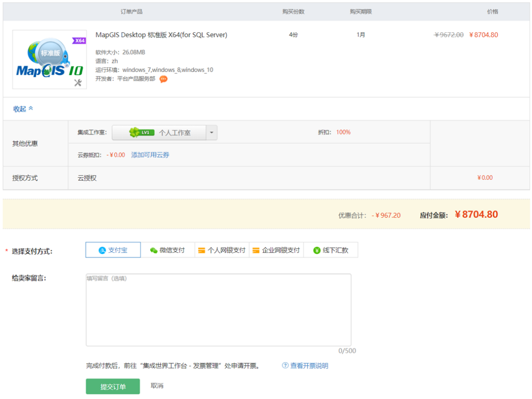Click the invoice instruction text about 发票管理
532x399 pixels.
[174, 366]
